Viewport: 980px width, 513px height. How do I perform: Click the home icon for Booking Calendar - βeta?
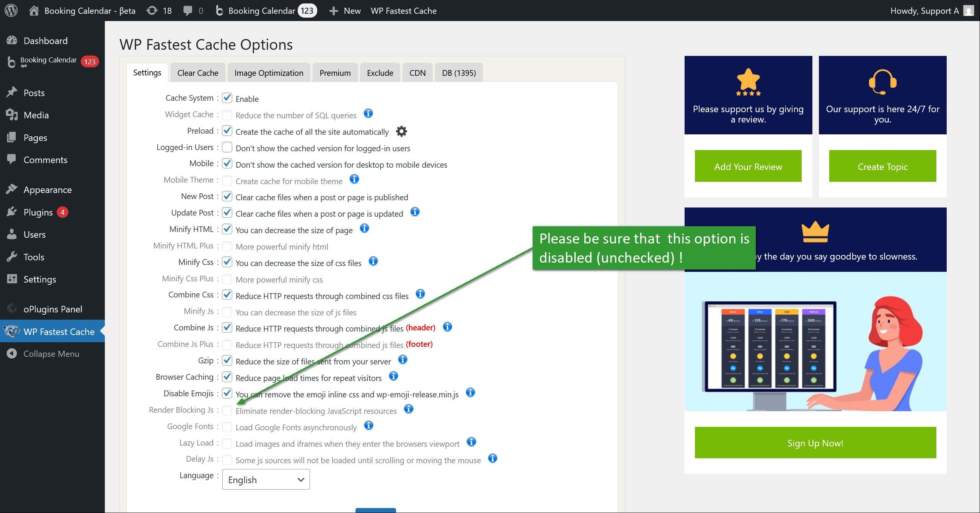point(34,10)
